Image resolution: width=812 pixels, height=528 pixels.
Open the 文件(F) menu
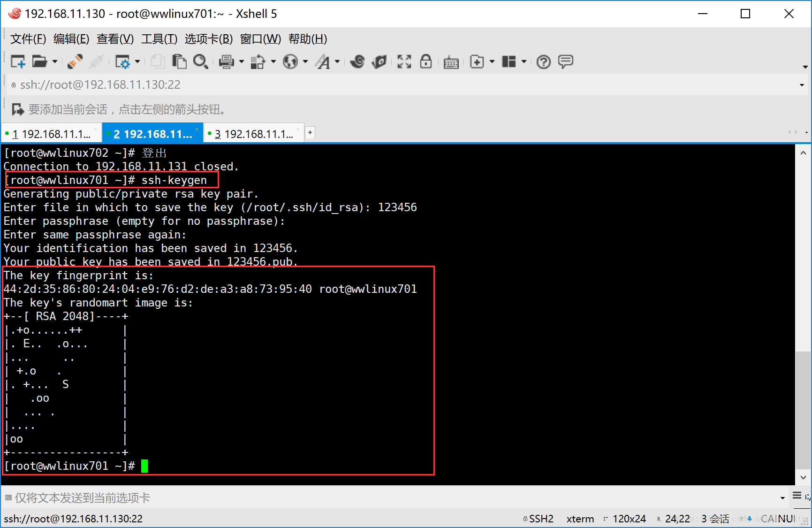(28, 39)
